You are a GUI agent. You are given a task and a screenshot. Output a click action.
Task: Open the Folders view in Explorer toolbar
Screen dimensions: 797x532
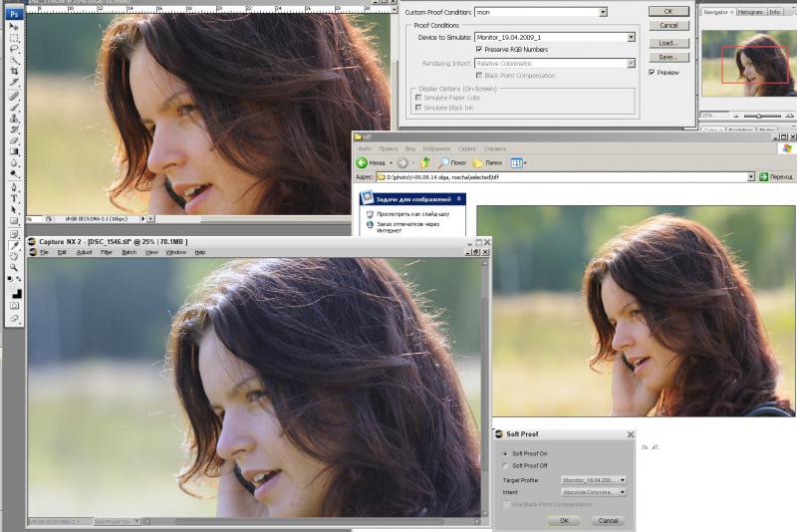pyautogui.click(x=487, y=162)
